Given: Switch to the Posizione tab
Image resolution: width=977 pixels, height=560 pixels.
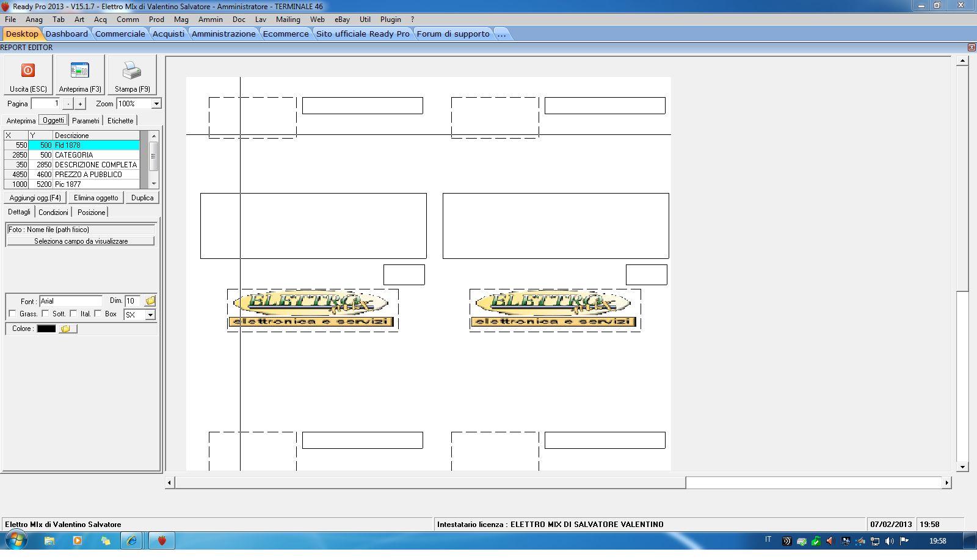Looking at the screenshot, I should point(91,213).
